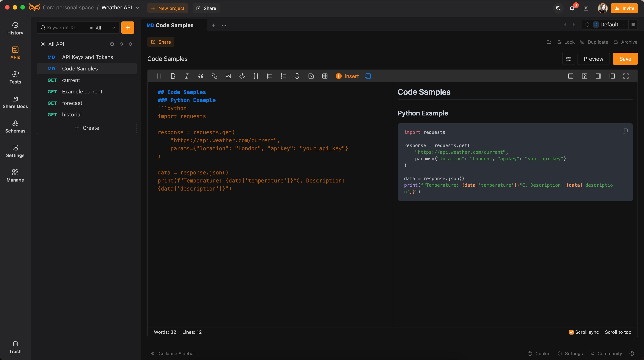644x360 pixels.
Task: Open the GET historial endpoint
Action: pos(86,115)
